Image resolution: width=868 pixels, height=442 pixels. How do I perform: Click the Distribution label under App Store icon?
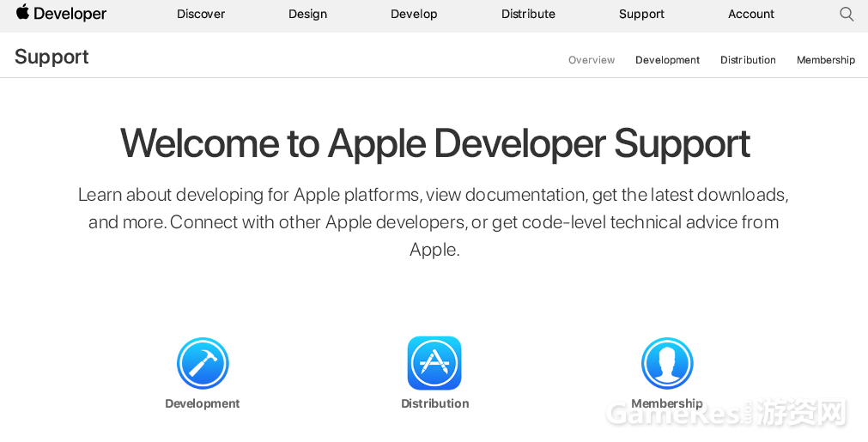pos(435,403)
